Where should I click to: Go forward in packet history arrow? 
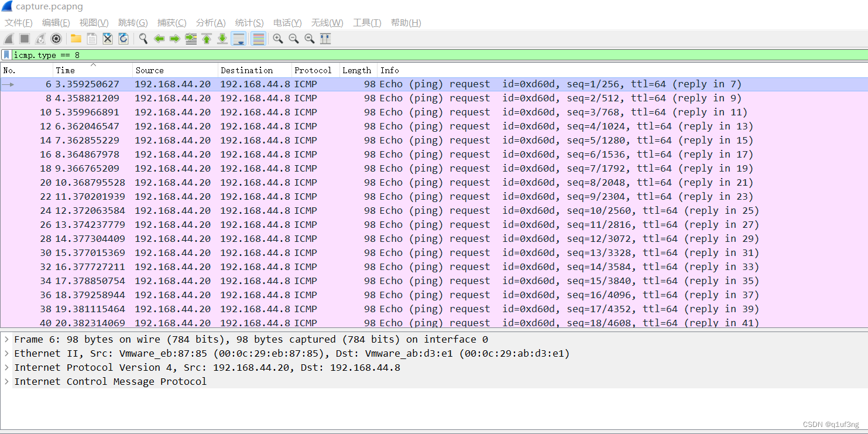pyautogui.click(x=174, y=39)
